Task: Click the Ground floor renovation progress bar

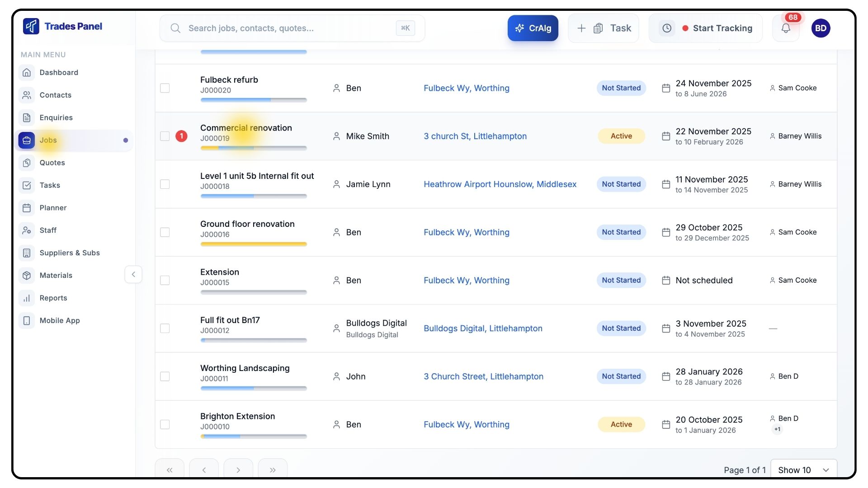Action: pos(253,244)
